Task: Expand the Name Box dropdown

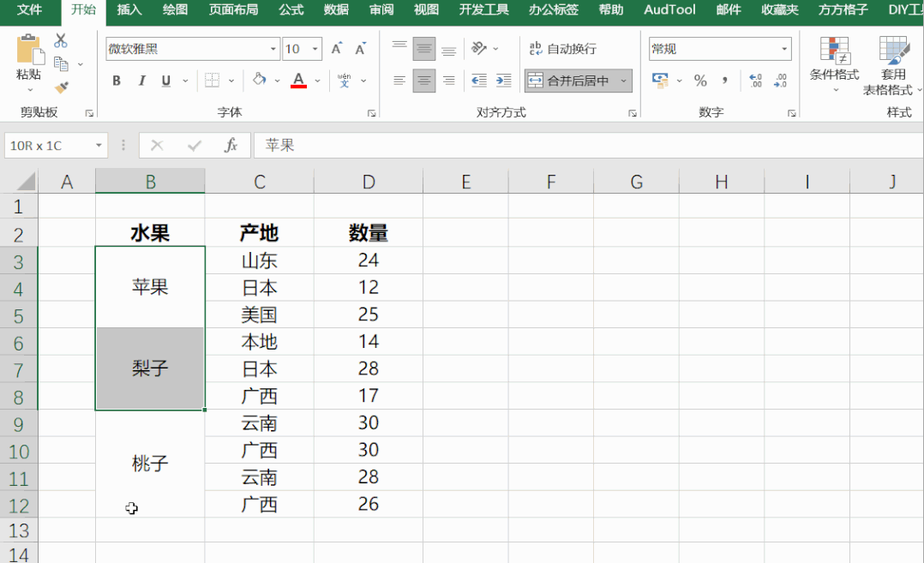Action: point(99,146)
